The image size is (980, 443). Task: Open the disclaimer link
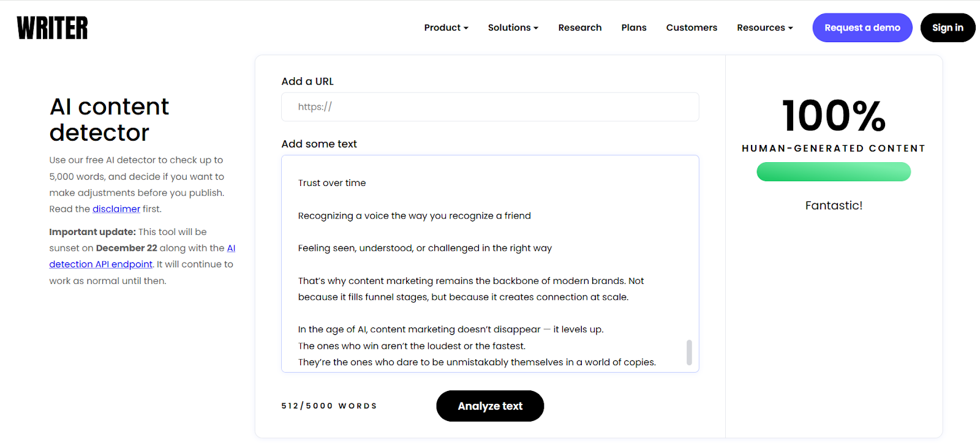pos(116,209)
